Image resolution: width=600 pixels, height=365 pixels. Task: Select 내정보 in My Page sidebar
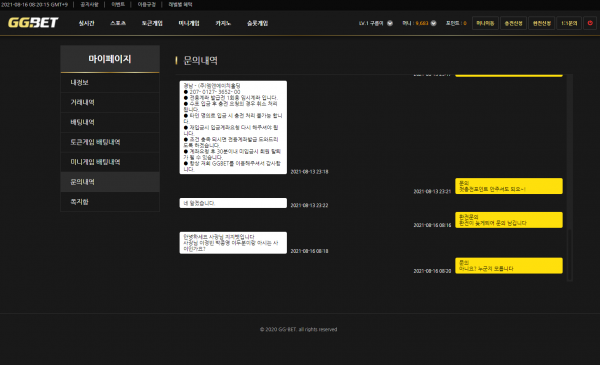click(x=110, y=83)
